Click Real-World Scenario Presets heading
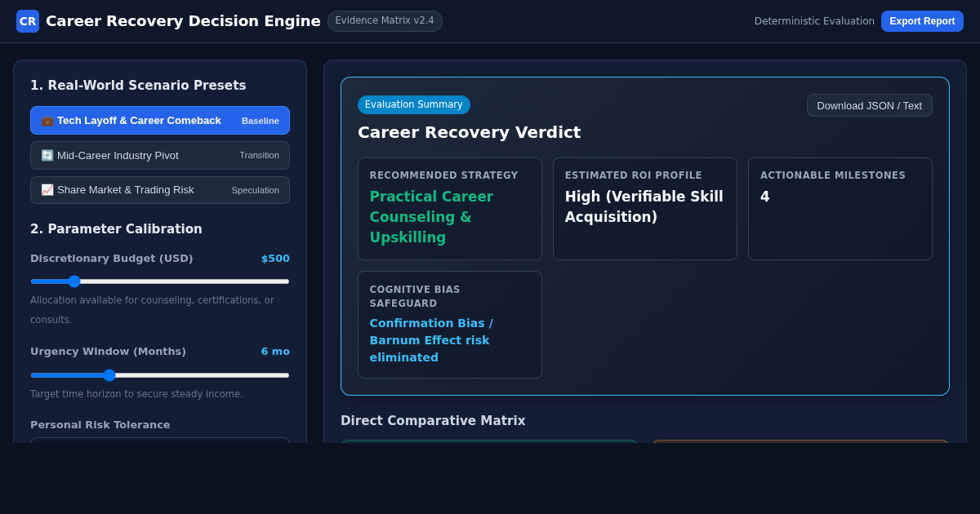This screenshot has width=980, height=514. coord(138,86)
